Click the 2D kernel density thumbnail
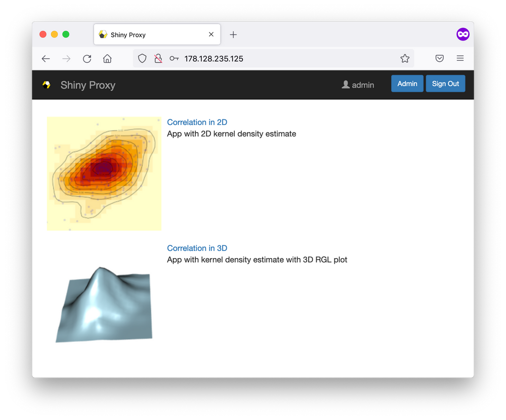The image size is (506, 420). coord(104,174)
